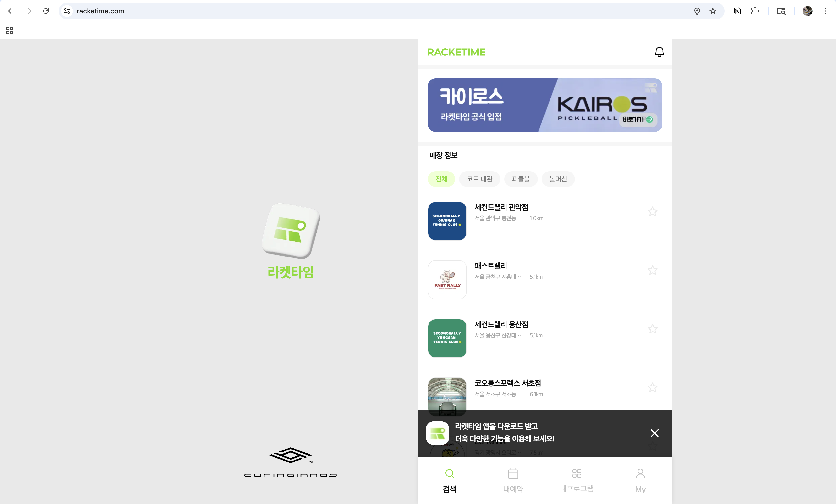
Task: Open the My profile tab
Action: click(640, 480)
